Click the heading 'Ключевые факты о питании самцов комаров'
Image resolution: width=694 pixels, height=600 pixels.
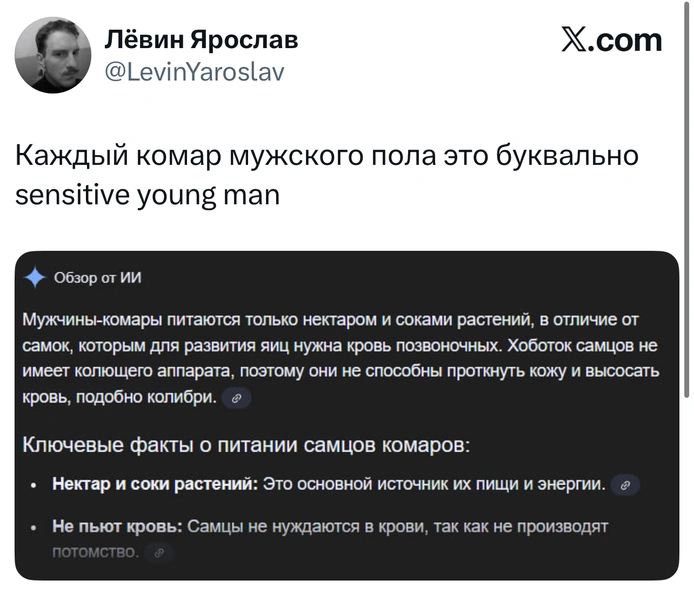[246, 444]
